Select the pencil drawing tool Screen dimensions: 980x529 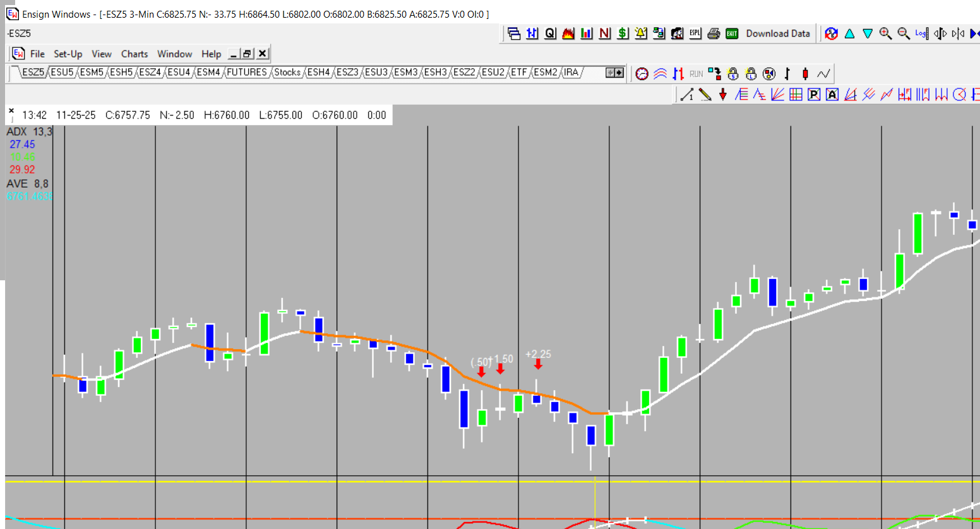coord(705,95)
